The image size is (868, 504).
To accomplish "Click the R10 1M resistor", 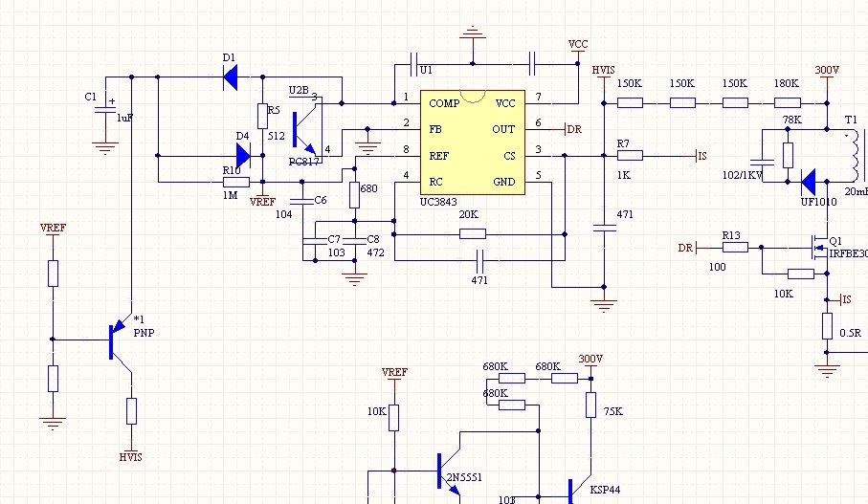I will 235,181.
